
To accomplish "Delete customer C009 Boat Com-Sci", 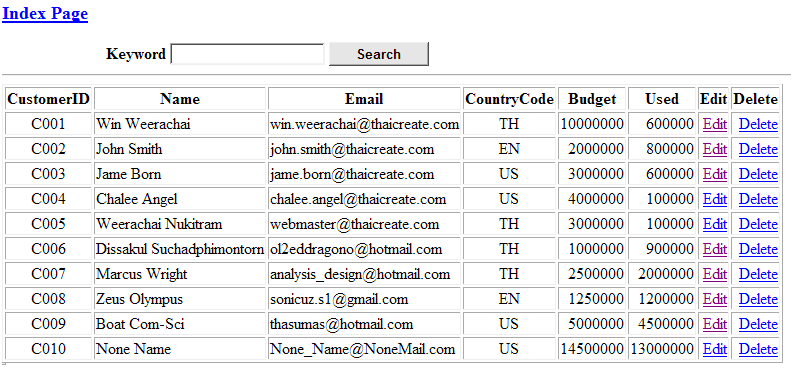I will tap(758, 324).
